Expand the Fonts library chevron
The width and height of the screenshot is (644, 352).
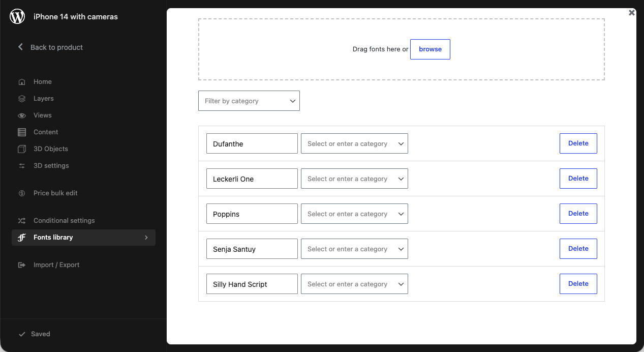coord(146,238)
